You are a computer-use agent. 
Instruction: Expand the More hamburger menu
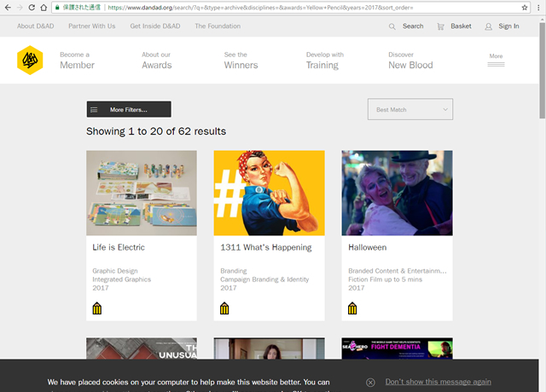coord(496,60)
